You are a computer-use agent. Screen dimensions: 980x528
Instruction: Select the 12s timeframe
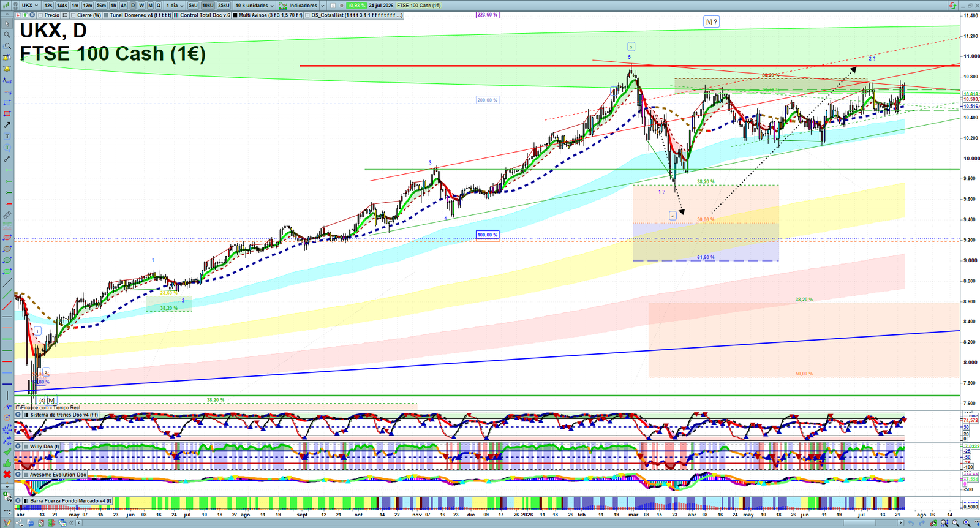(48, 5)
